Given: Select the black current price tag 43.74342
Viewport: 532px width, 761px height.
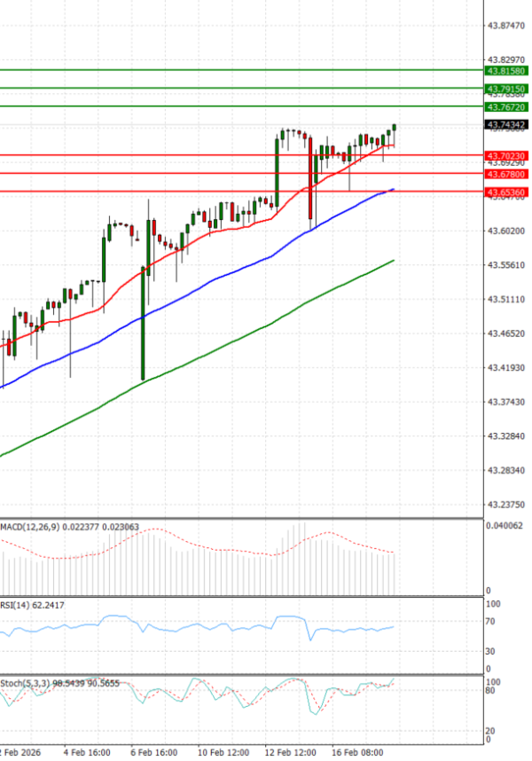Looking at the screenshot, I should tap(507, 125).
